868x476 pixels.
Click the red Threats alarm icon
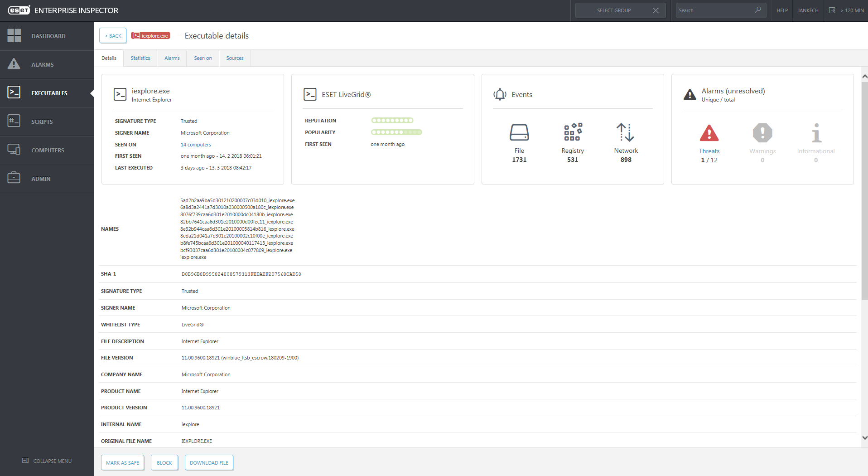[x=709, y=133]
